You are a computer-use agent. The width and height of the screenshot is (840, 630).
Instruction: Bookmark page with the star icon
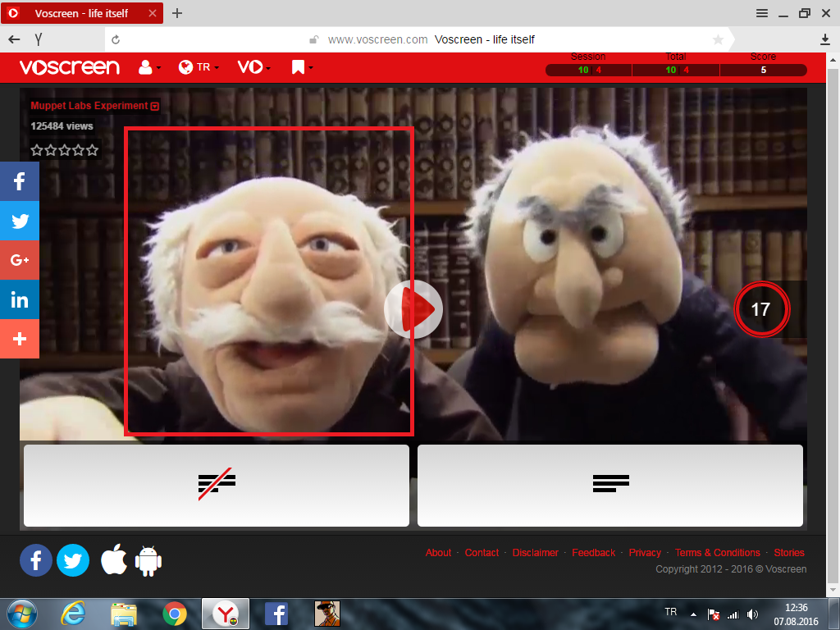click(x=719, y=39)
